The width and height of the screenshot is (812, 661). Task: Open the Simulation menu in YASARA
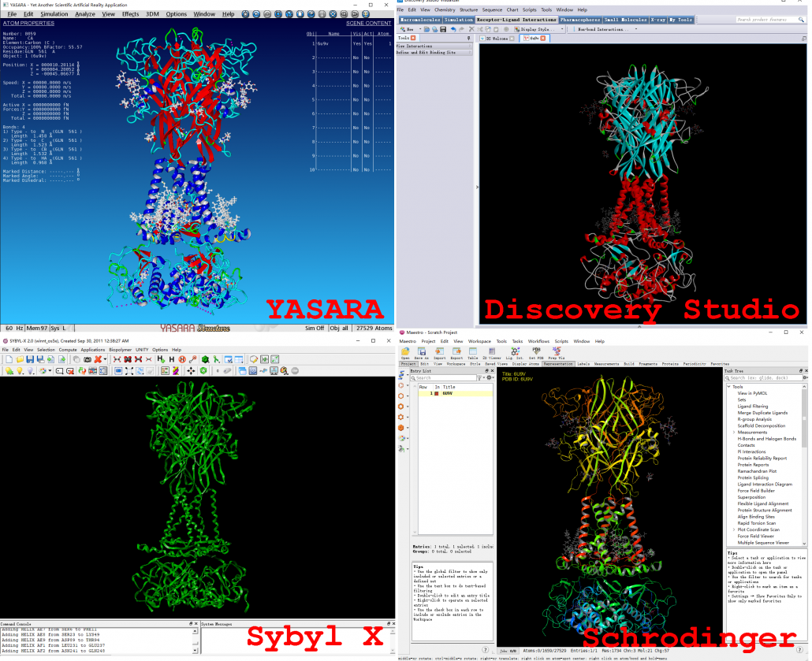(x=54, y=14)
